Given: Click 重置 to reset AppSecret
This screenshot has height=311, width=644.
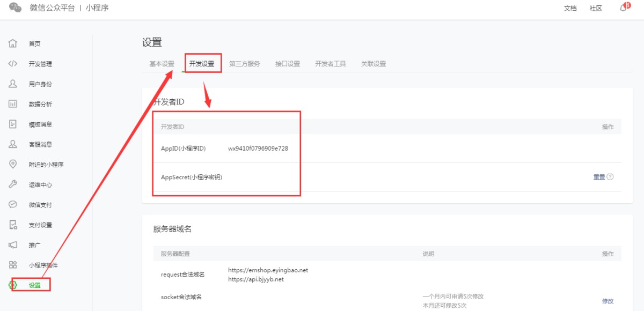Looking at the screenshot, I should tap(599, 177).
